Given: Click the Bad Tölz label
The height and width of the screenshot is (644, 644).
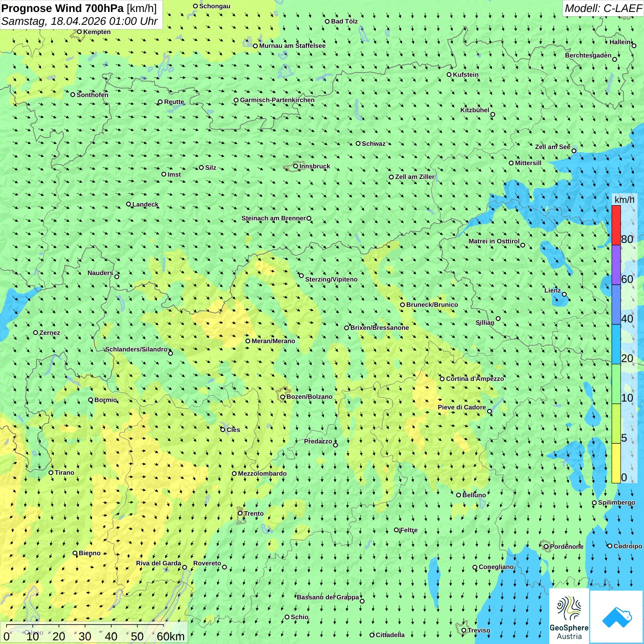Looking at the screenshot, I should tap(345, 21).
